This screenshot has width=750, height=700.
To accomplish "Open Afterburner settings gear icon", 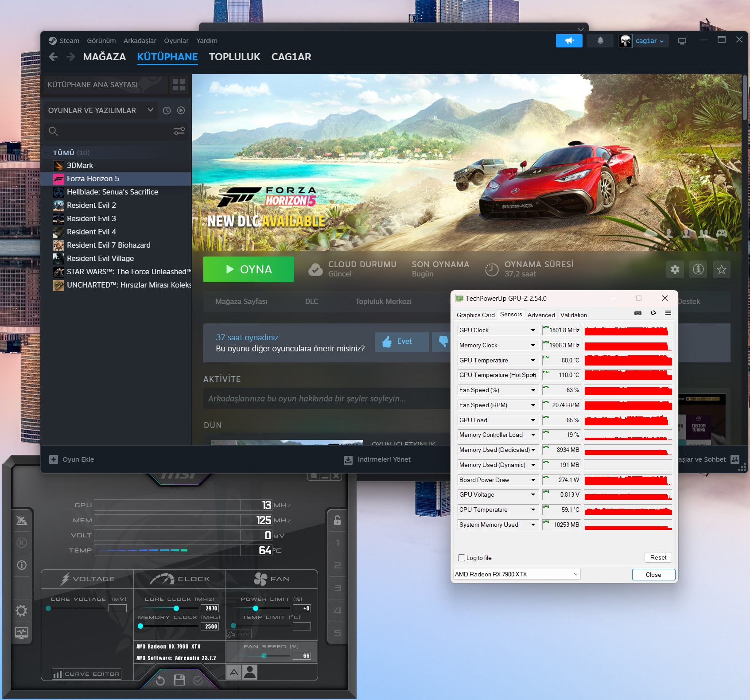I will tap(21, 611).
